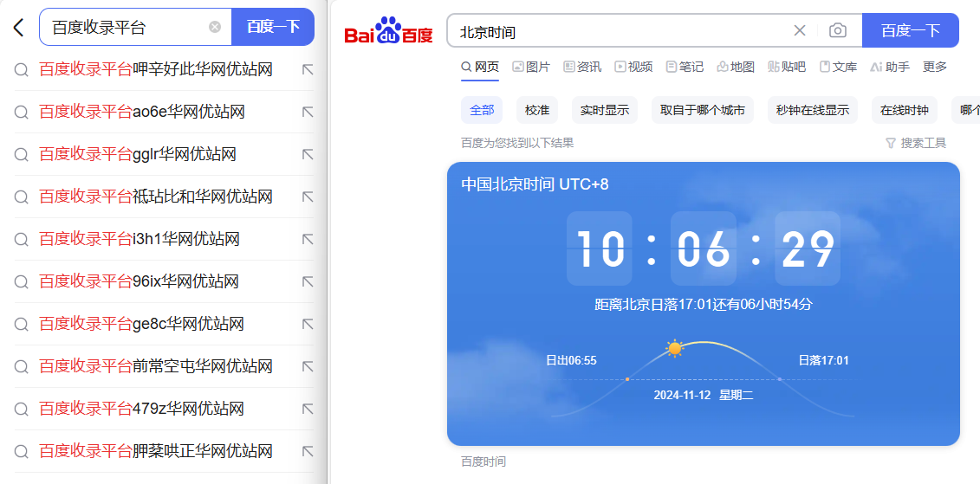Screen dimensions: 980x484
Task: Switch to the 网页 tab
Action: click(480, 67)
